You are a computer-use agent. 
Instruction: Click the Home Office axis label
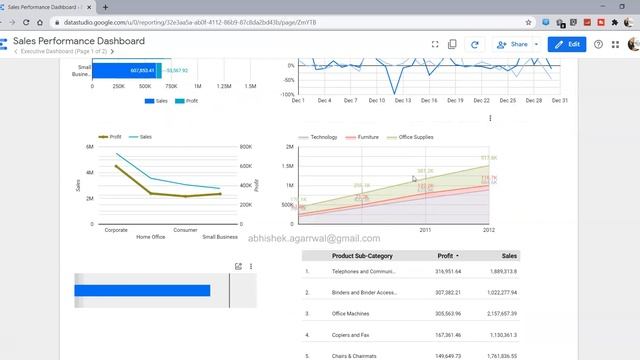point(151,237)
